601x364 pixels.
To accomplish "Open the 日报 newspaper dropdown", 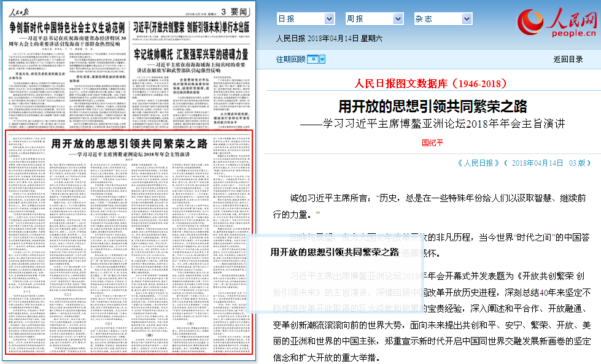I will (x=306, y=19).
